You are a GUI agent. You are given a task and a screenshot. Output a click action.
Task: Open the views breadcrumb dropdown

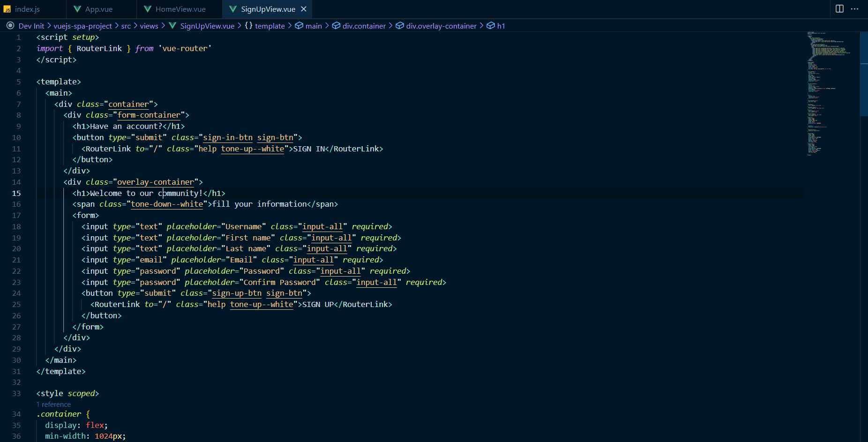click(149, 26)
